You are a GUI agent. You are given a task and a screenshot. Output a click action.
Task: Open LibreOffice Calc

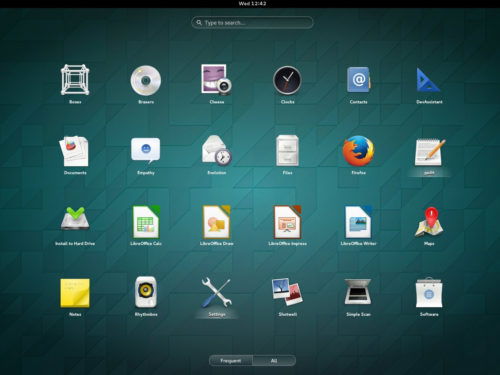[x=146, y=222]
